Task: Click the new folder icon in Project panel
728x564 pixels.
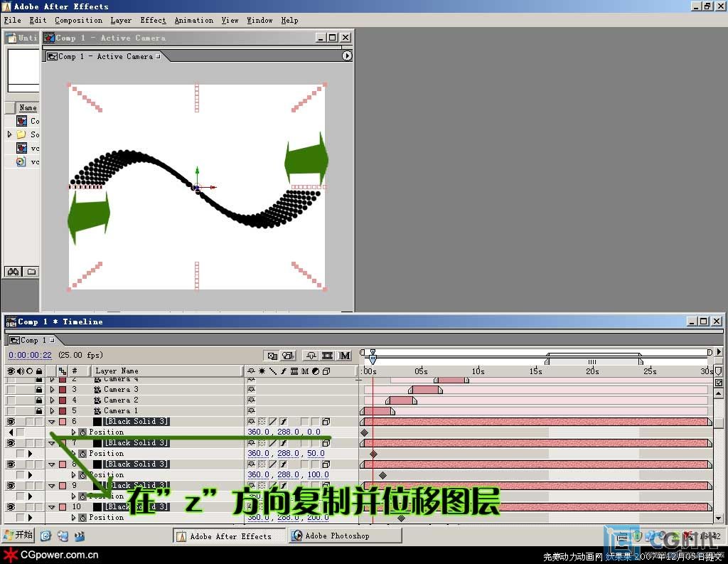Action: (x=31, y=272)
